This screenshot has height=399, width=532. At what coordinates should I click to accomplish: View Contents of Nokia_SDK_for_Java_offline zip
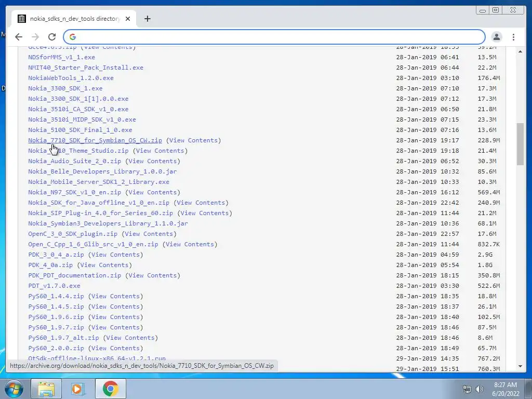pos(201,203)
